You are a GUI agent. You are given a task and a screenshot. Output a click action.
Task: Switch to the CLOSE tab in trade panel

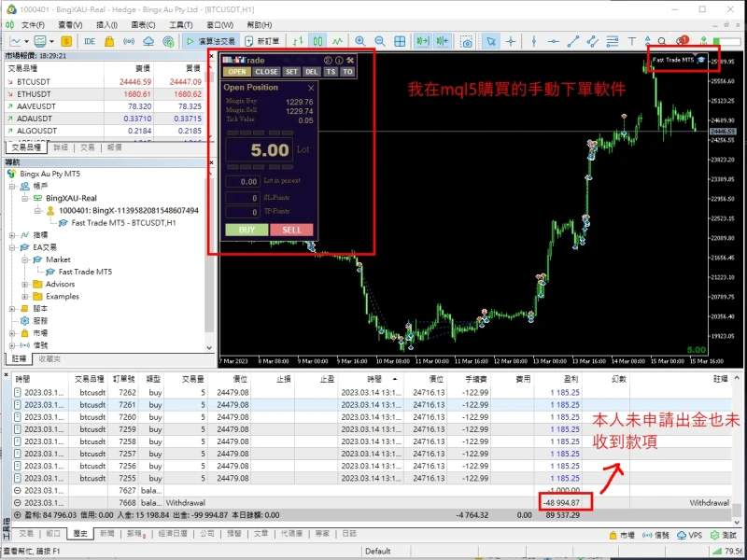click(267, 72)
